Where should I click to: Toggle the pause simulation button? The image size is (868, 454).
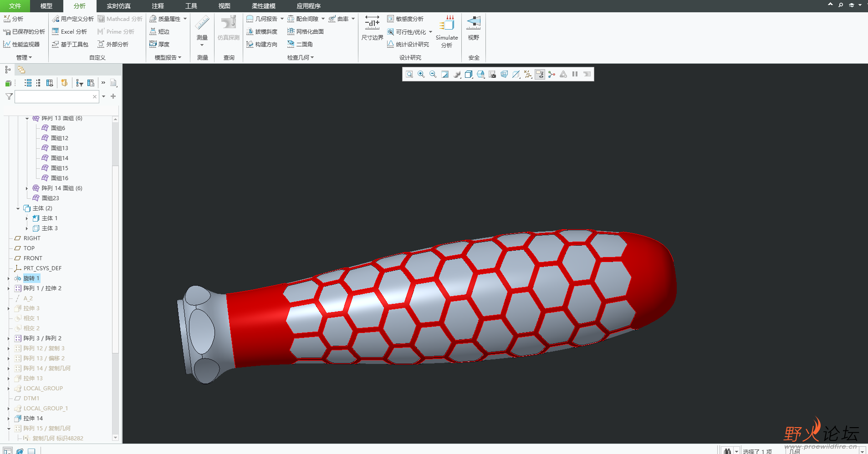click(x=575, y=74)
